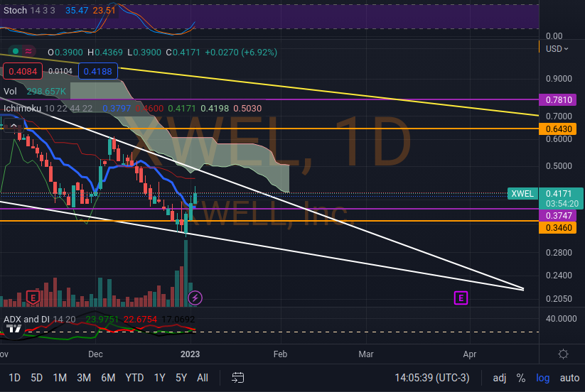Toggle log scale mode
The image size is (585, 392).
point(543,378)
